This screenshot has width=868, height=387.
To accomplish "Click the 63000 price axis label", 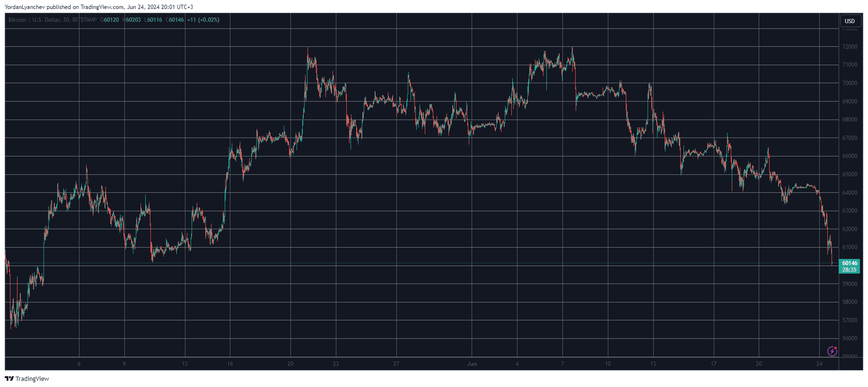I will (x=850, y=211).
